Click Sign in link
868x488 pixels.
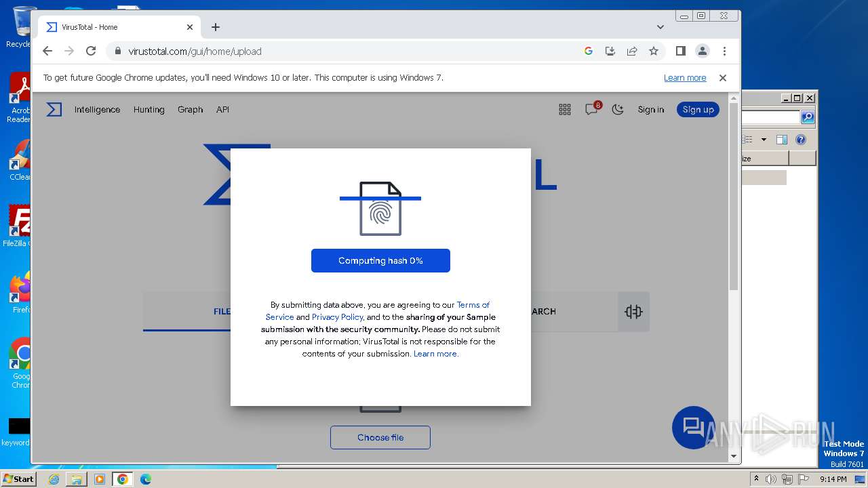click(x=651, y=109)
